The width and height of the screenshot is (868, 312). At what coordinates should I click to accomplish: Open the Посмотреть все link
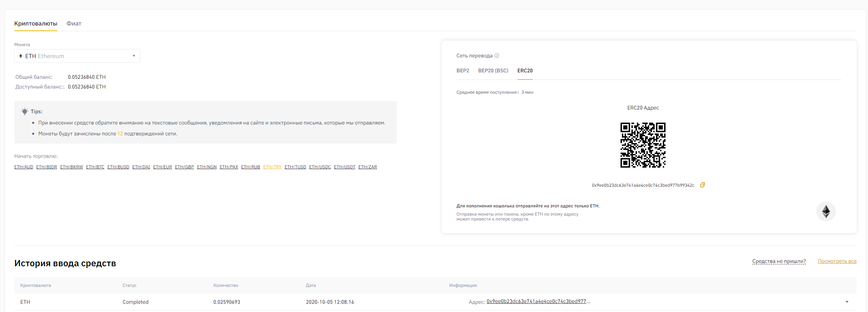click(x=837, y=261)
